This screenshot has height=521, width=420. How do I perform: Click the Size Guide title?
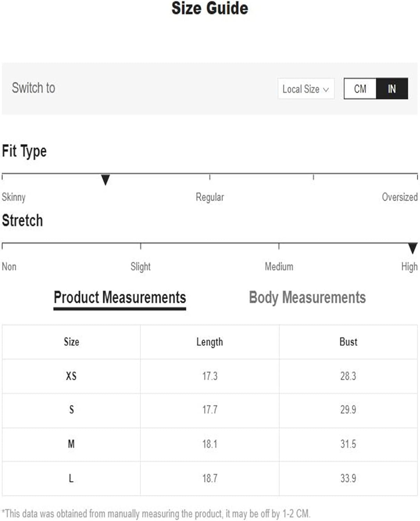tap(210, 8)
